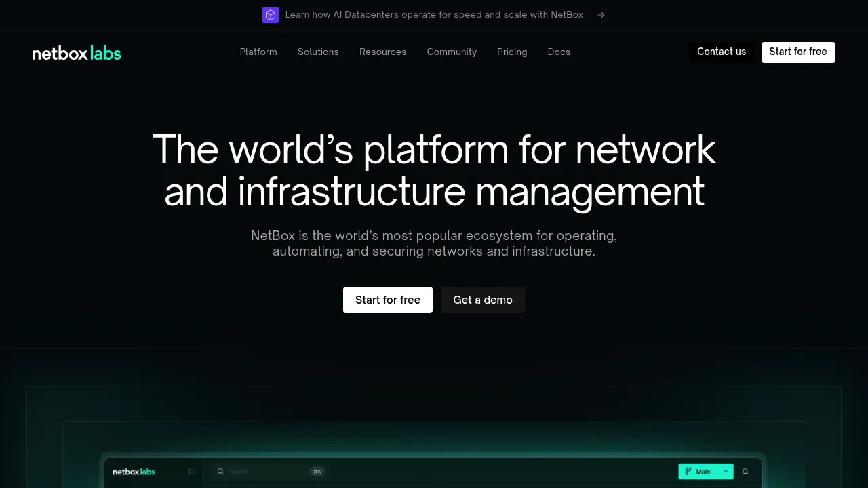The image size is (868, 488).
Task: Go to NetBox Labs home via the header logo
Action: [x=77, y=53]
